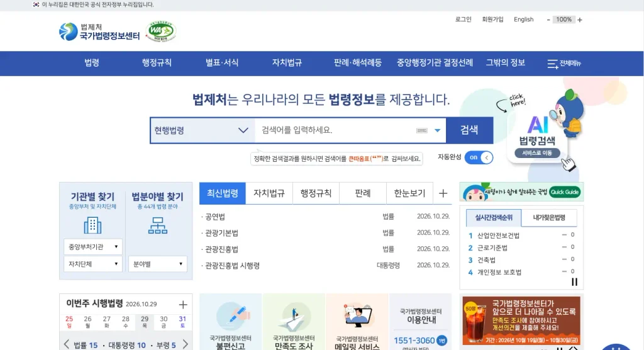Screen dimensions: 644x350
Task: Switch to the 판례 tab
Action: click(363, 193)
